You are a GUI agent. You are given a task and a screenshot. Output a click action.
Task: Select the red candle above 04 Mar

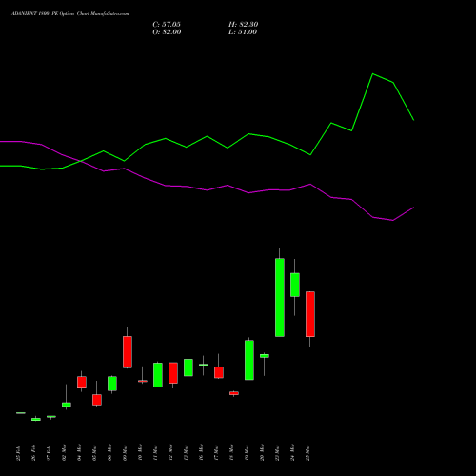pyautogui.click(x=82, y=383)
